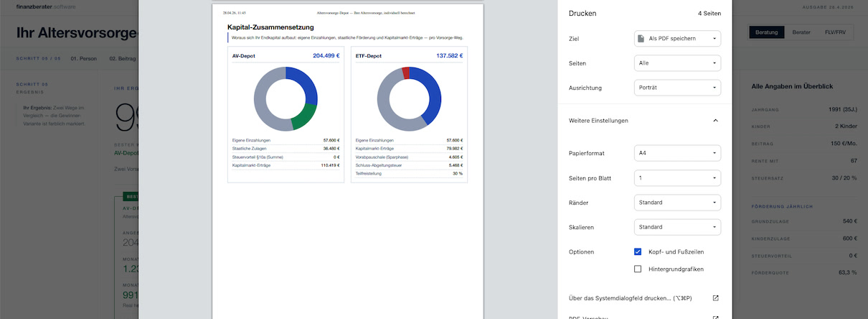Go to step 02. Beitrag
868x319 pixels.
(122, 58)
